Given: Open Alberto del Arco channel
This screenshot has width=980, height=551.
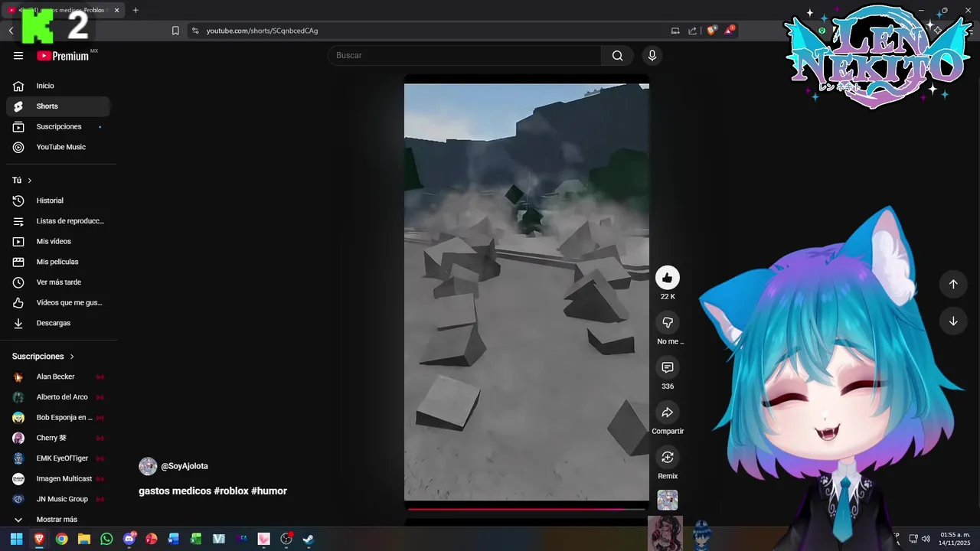Looking at the screenshot, I should tap(58, 397).
